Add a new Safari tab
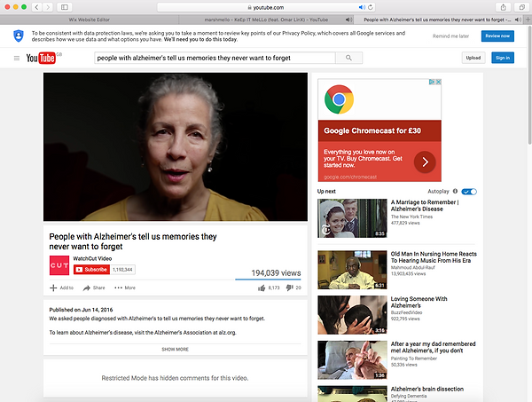The image size is (532, 402). 528,20
